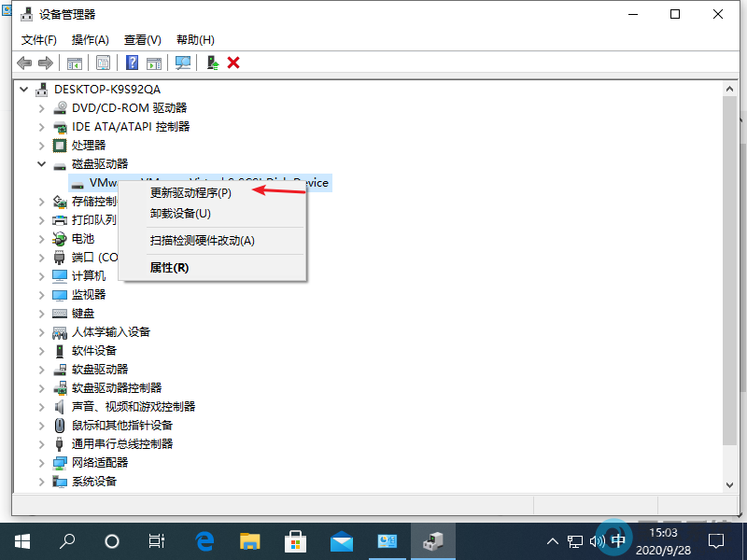
Task: Click the properties sheet toolbar icon
Action: tap(103, 63)
